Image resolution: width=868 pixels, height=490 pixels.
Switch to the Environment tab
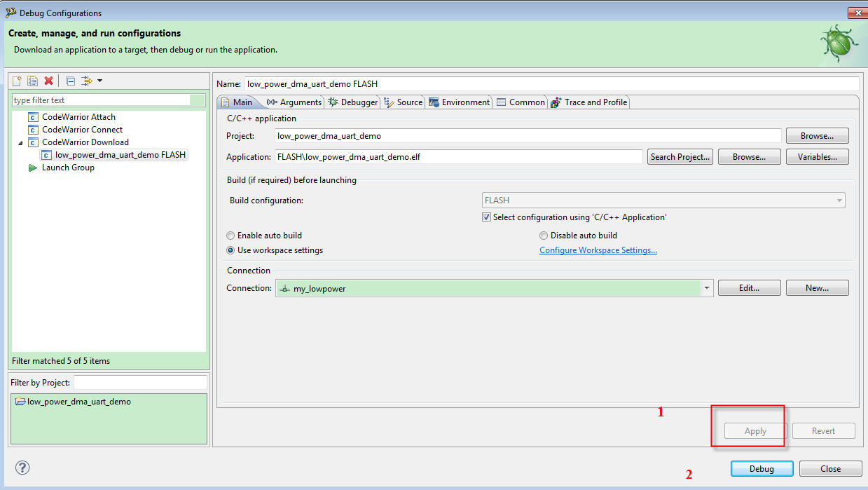[460, 102]
